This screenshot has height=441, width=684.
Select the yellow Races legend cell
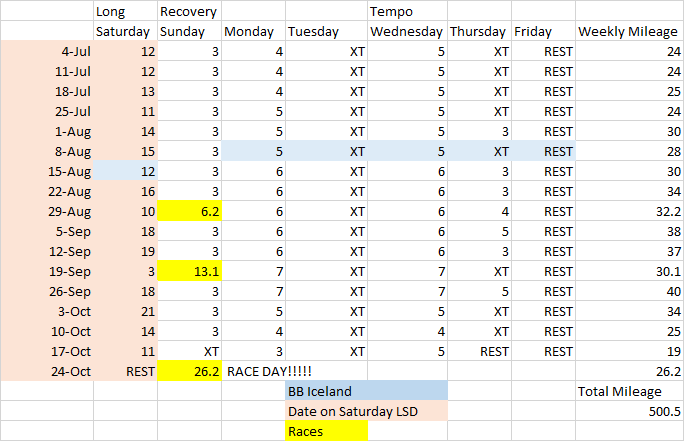click(x=366, y=431)
